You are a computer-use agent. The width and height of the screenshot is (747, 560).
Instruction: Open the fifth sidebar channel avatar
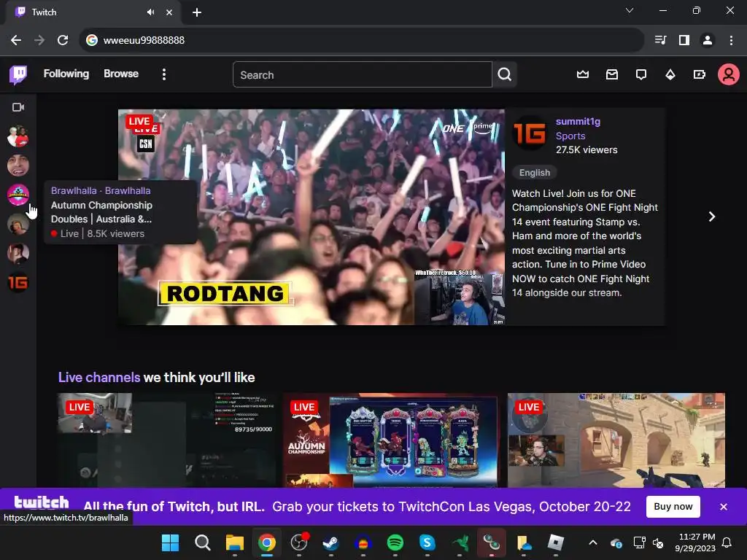[x=18, y=253]
